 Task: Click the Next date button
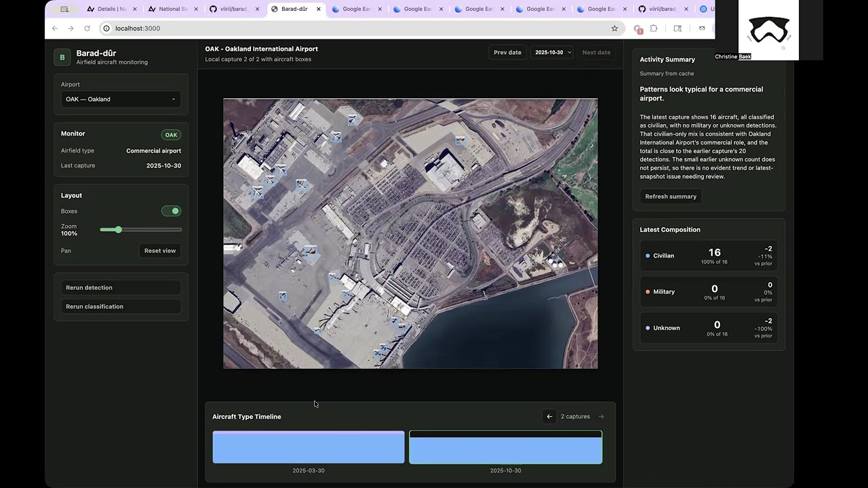coord(596,52)
